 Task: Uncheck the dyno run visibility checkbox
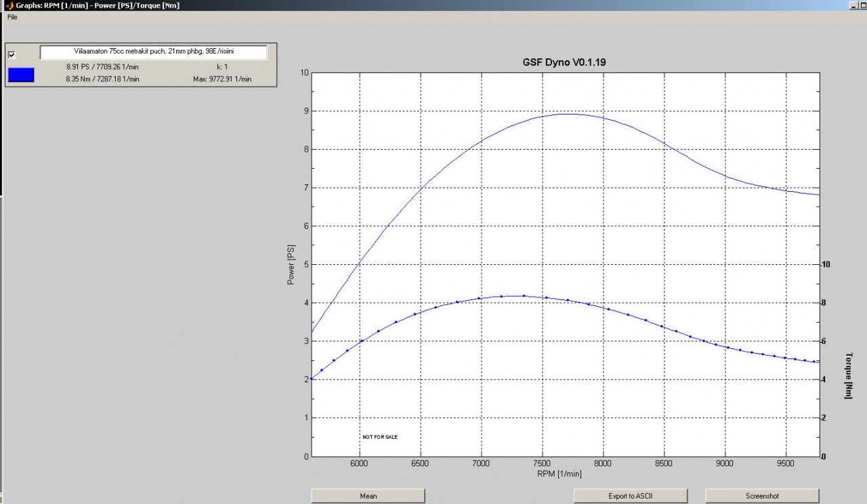pyautogui.click(x=12, y=55)
